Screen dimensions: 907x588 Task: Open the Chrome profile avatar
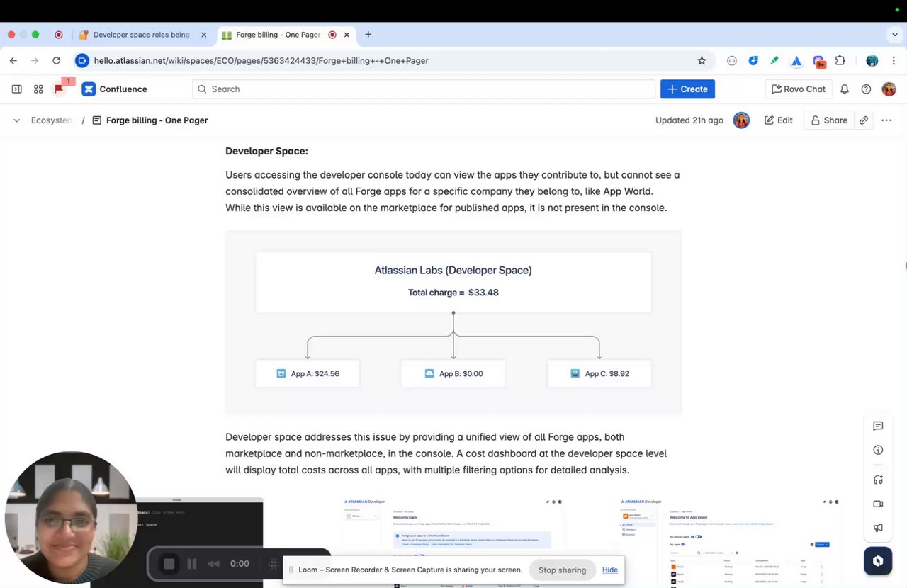click(x=872, y=61)
